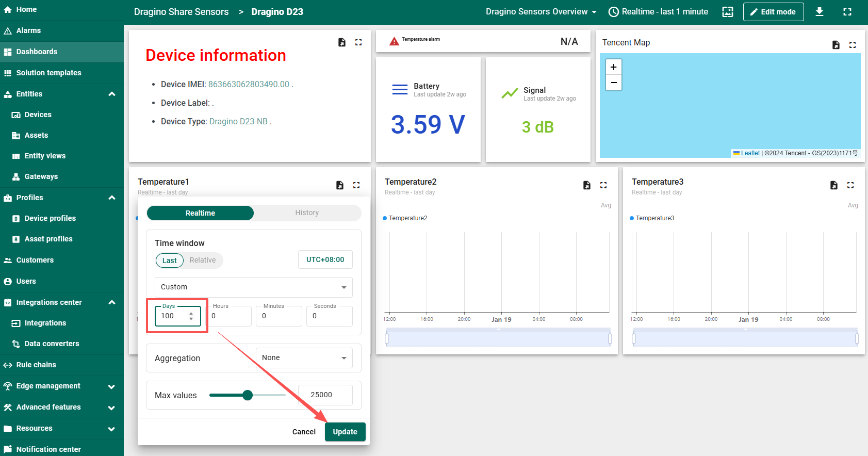
Task: Collapse the Entities sidebar section
Action: click(x=112, y=94)
